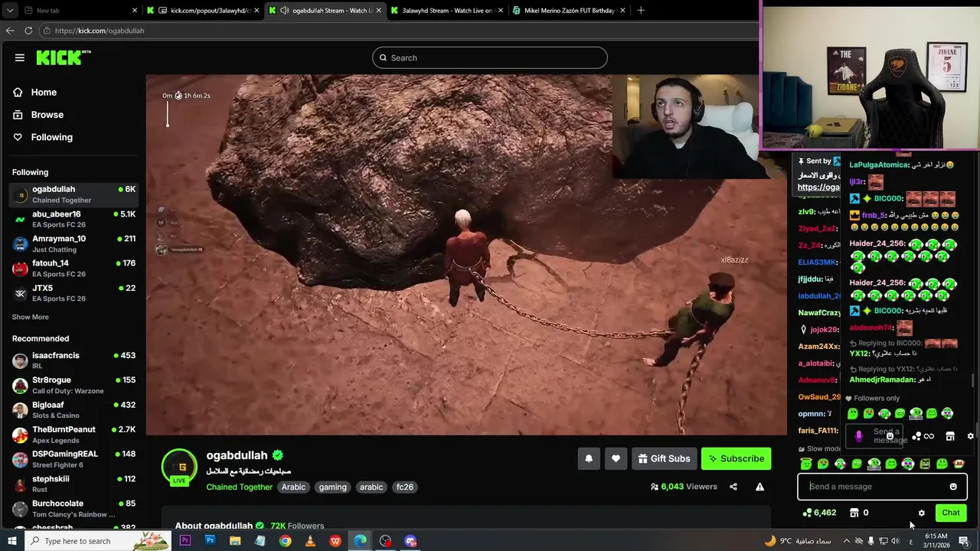Click the stream video player
This screenshot has height=551, width=980.
pos(466,255)
